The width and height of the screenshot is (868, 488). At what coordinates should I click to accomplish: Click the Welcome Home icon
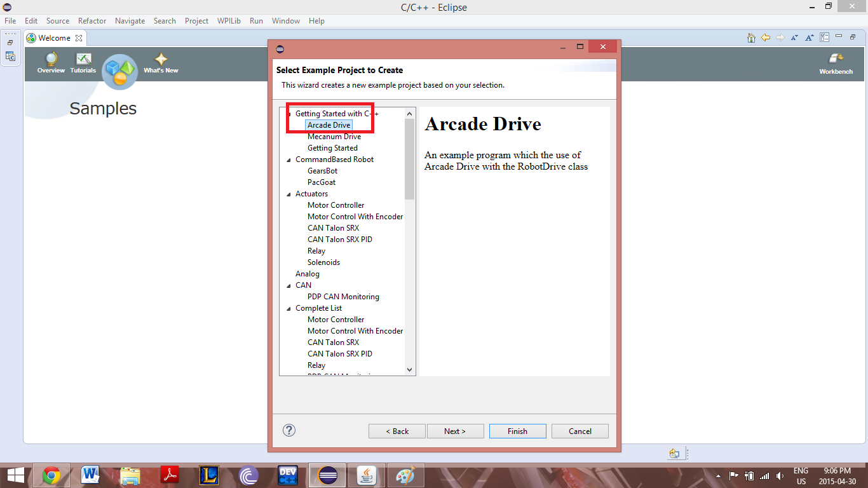point(752,37)
